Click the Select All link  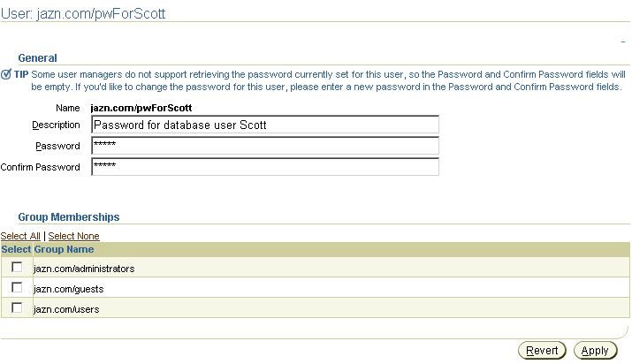(x=20, y=236)
